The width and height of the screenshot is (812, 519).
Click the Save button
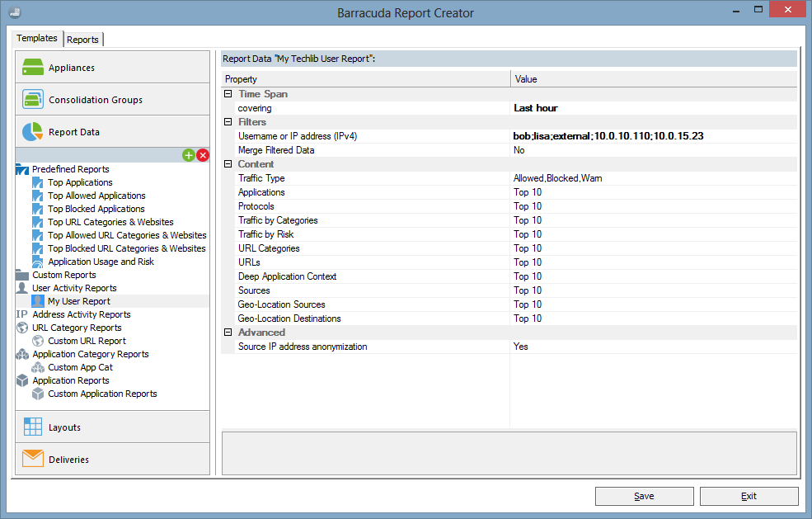tap(644, 496)
